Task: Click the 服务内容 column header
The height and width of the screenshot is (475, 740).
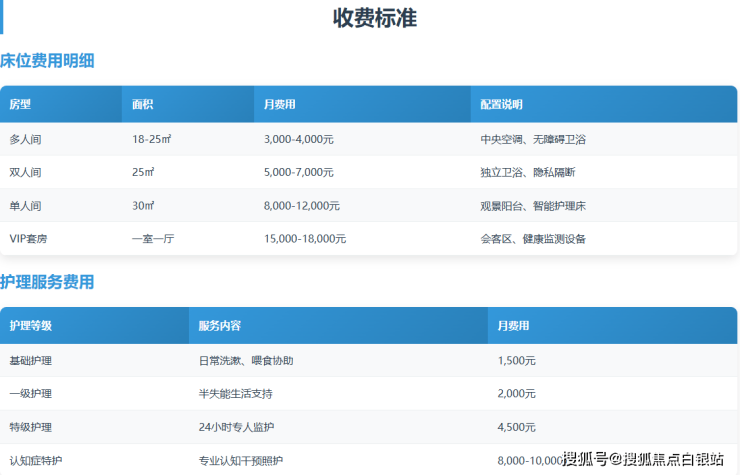Action: (x=219, y=326)
